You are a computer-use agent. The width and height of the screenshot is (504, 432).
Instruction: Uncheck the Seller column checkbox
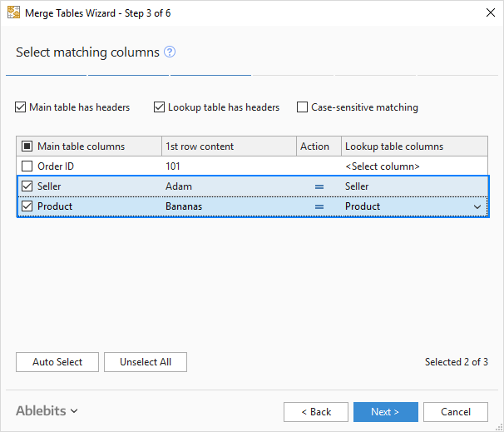(x=27, y=186)
